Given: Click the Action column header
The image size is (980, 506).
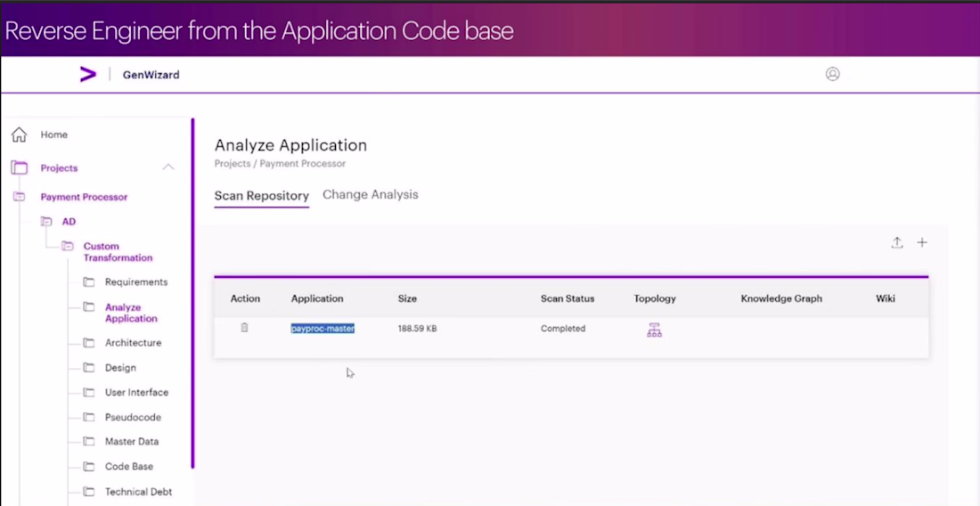Looking at the screenshot, I should [x=245, y=298].
